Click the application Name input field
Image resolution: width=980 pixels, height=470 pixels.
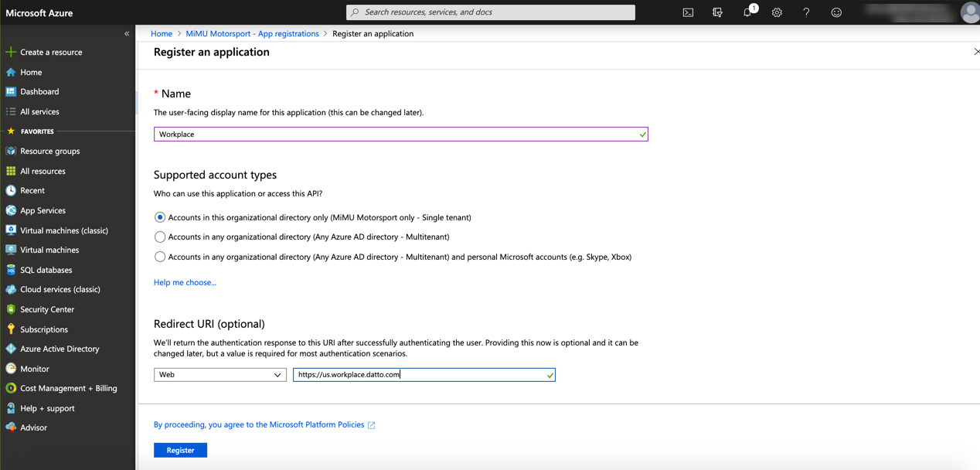pos(396,135)
